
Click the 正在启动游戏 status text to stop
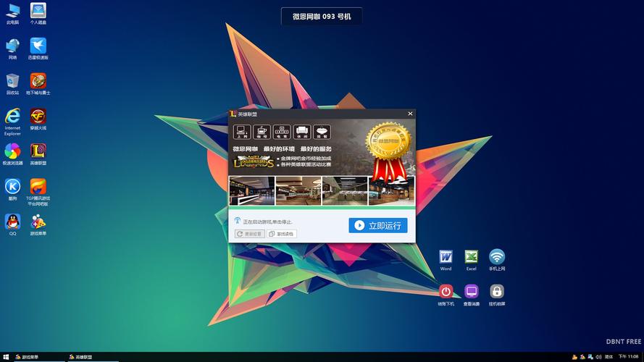tap(268, 222)
